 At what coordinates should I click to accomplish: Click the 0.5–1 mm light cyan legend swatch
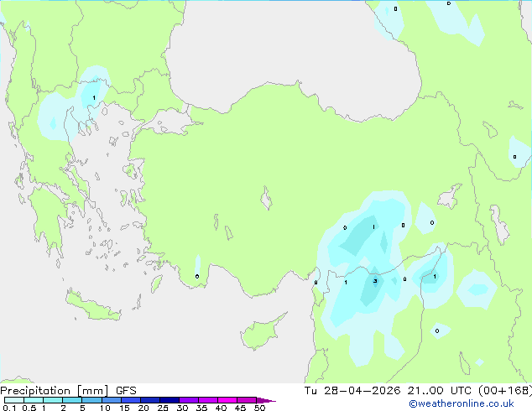click(x=34, y=400)
